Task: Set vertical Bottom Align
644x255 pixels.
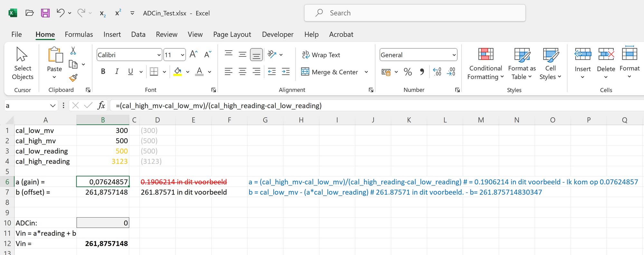Action: click(x=256, y=54)
